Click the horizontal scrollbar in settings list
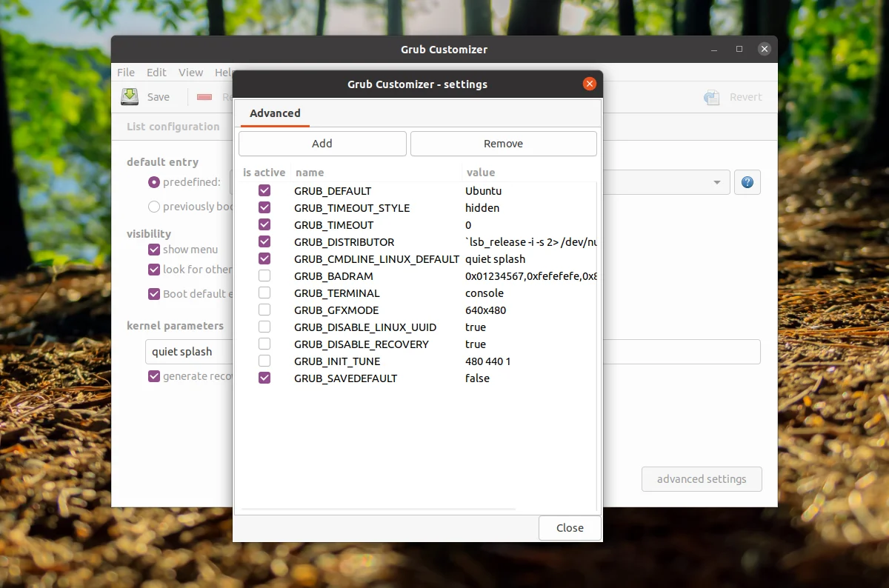 378,509
